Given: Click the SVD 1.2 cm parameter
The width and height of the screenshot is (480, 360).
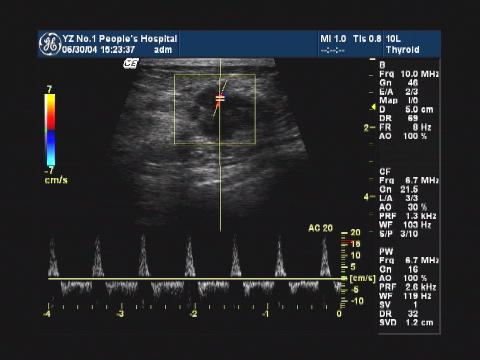Looking at the screenshot, I should click(x=406, y=323).
